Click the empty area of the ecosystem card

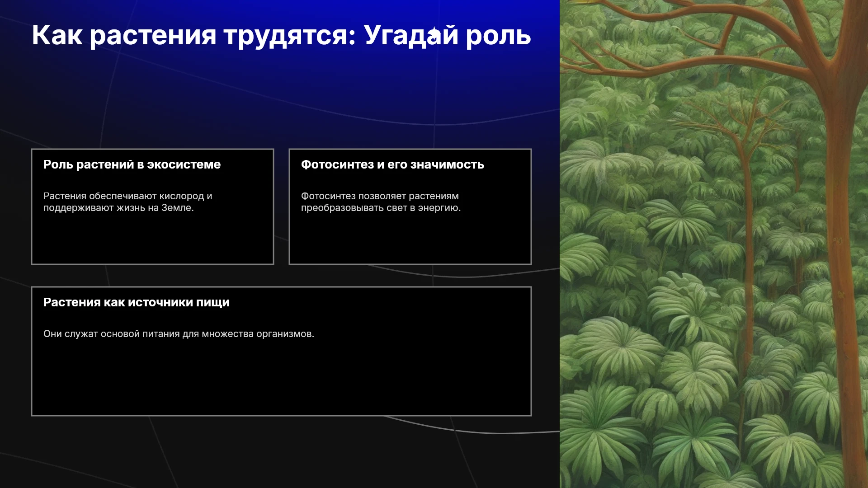pyautogui.click(x=152, y=239)
